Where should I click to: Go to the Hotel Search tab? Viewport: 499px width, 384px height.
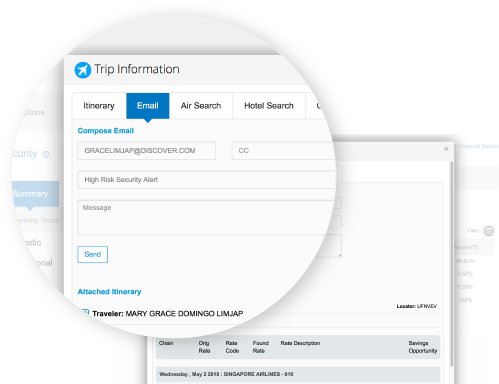[269, 106]
